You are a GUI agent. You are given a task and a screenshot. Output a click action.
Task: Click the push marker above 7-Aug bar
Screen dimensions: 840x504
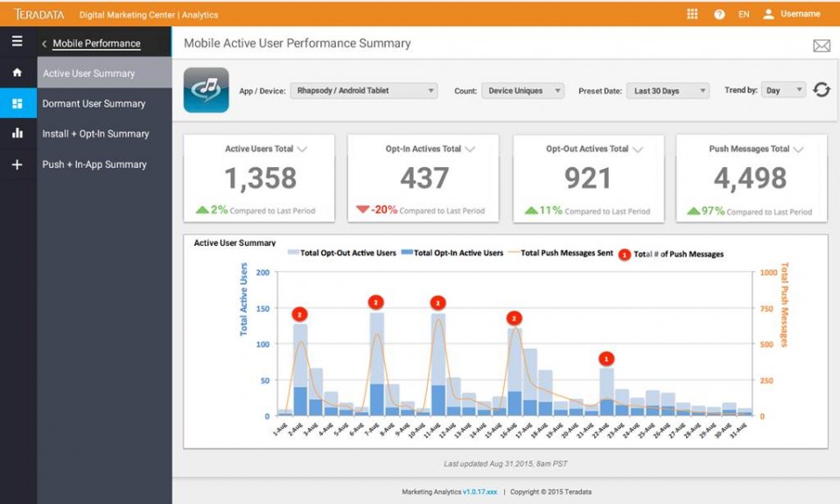376,302
